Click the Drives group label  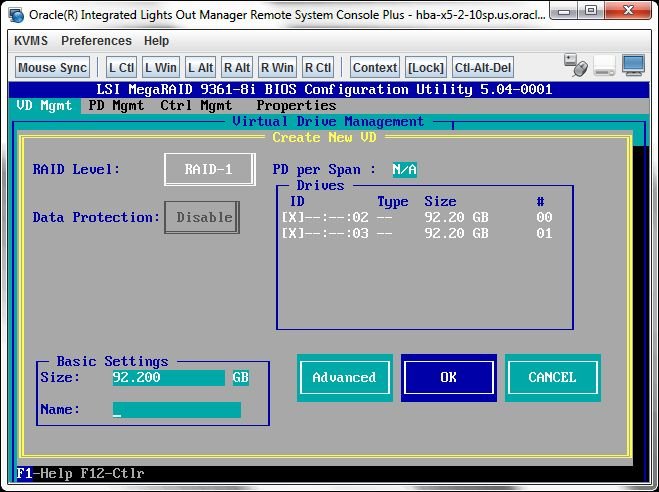(320, 185)
